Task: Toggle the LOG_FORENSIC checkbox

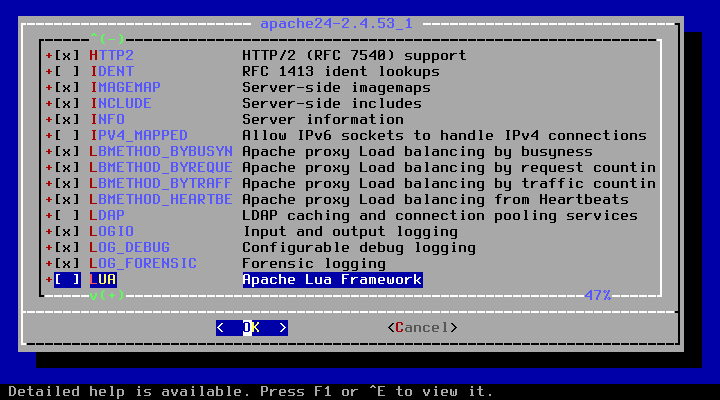Action: coord(67,264)
